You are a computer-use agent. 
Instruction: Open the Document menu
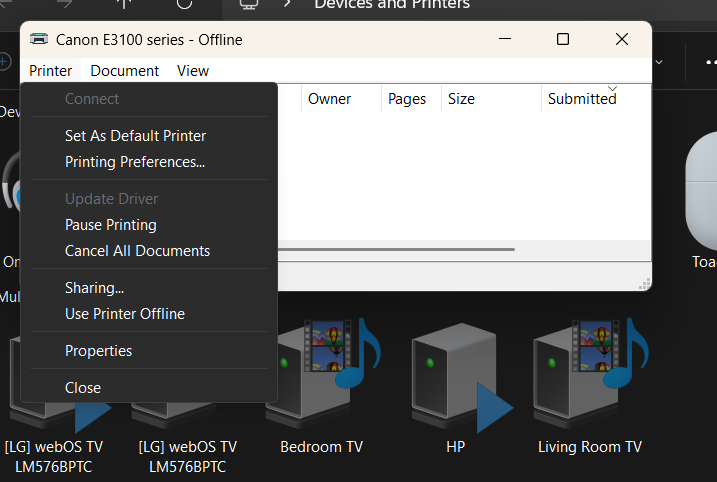point(124,71)
